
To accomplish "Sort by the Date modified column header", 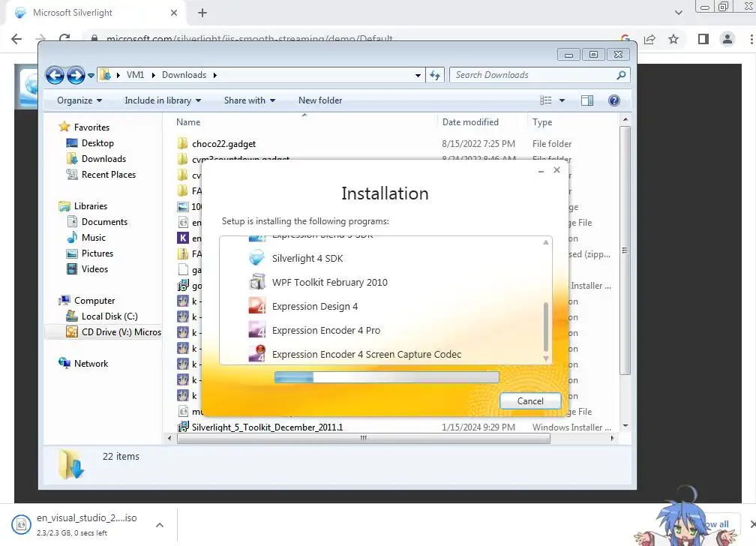I will (470, 122).
